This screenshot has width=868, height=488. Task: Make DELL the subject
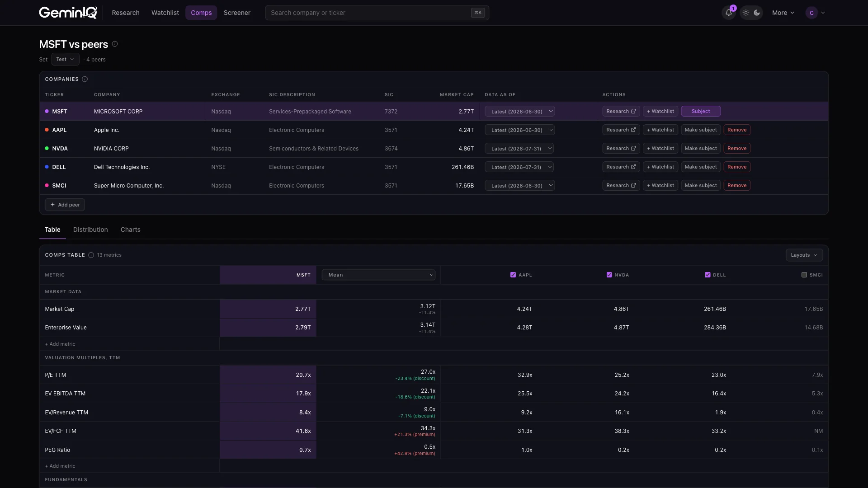[x=701, y=167]
